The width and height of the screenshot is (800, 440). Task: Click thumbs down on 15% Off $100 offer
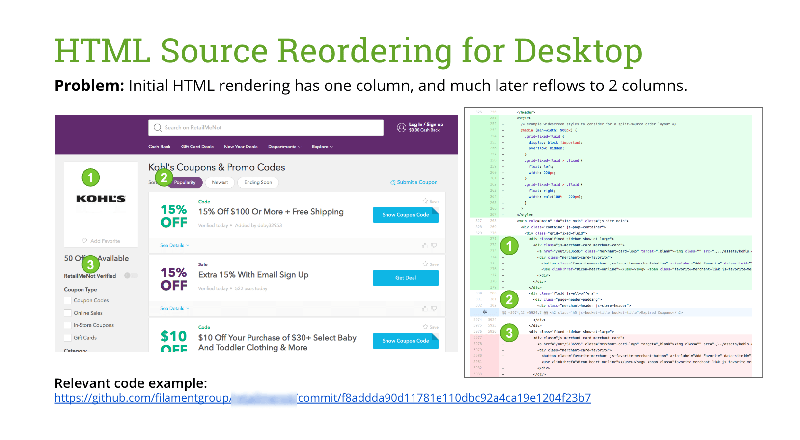coord(434,246)
